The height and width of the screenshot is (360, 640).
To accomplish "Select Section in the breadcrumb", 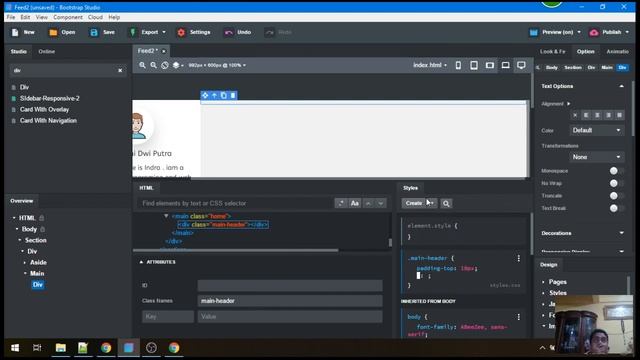I will pyautogui.click(x=573, y=68).
